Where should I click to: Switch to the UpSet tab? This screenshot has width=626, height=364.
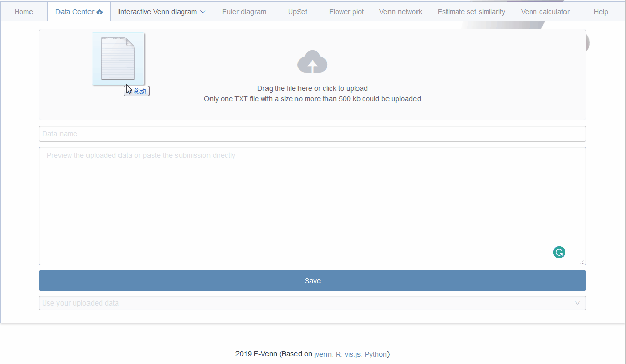point(297,12)
